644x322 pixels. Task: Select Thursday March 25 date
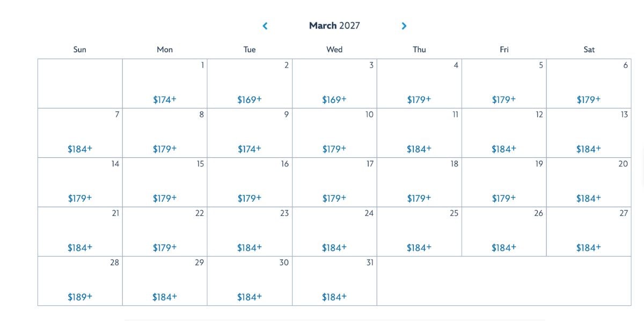pyautogui.click(x=419, y=232)
